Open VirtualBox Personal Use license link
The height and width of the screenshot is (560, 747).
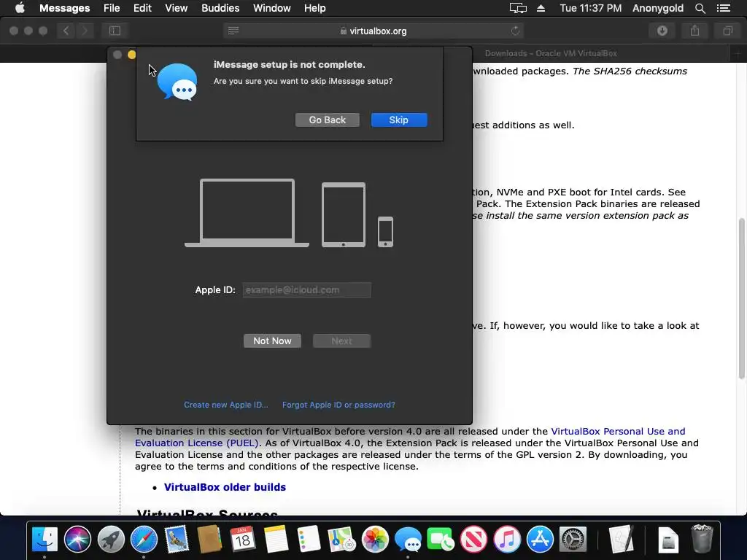tap(410, 437)
